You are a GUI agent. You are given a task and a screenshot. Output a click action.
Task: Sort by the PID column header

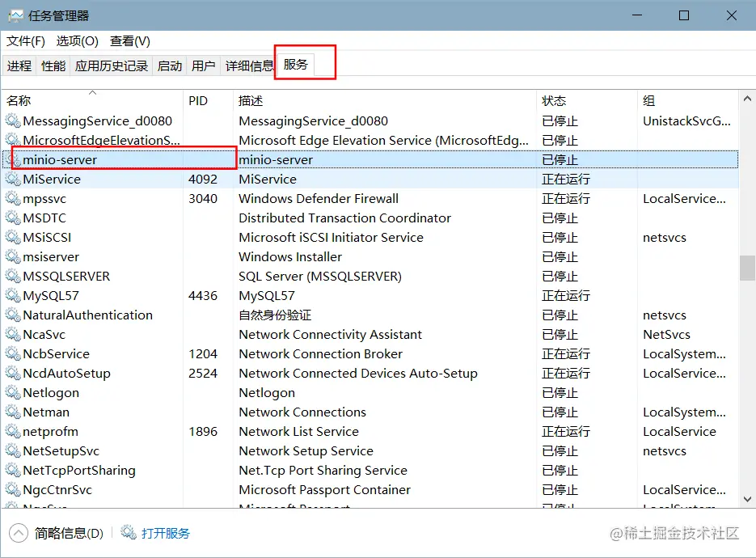click(208, 101)
